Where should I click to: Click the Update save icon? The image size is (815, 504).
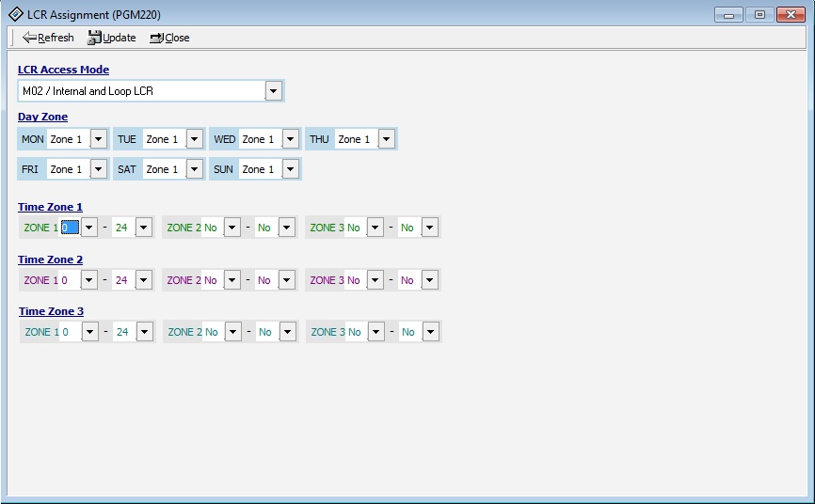94,38
